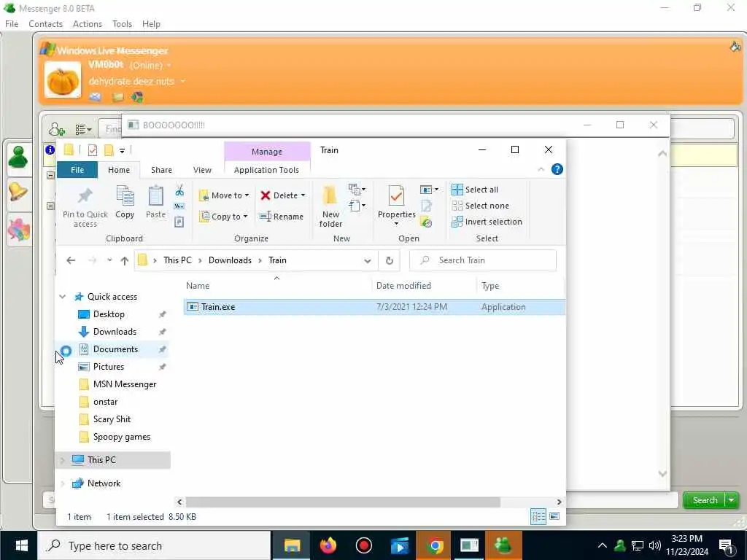The width and height of the screenshot is (747, 560).
Task: Click Messenger add a contact icon
Action: (57, 129)
